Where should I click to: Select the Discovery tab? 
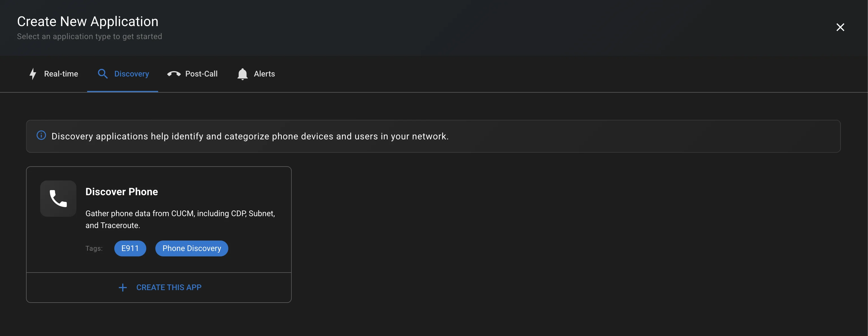[x=123, y=74]
